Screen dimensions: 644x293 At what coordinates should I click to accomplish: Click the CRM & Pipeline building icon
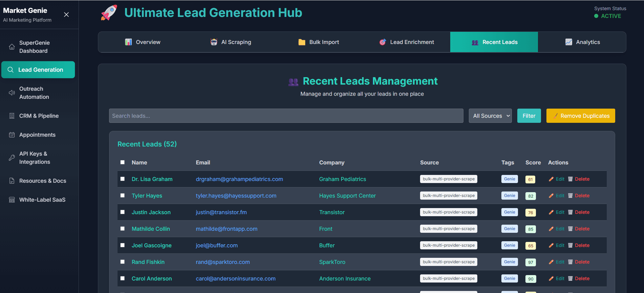(12, 116)
